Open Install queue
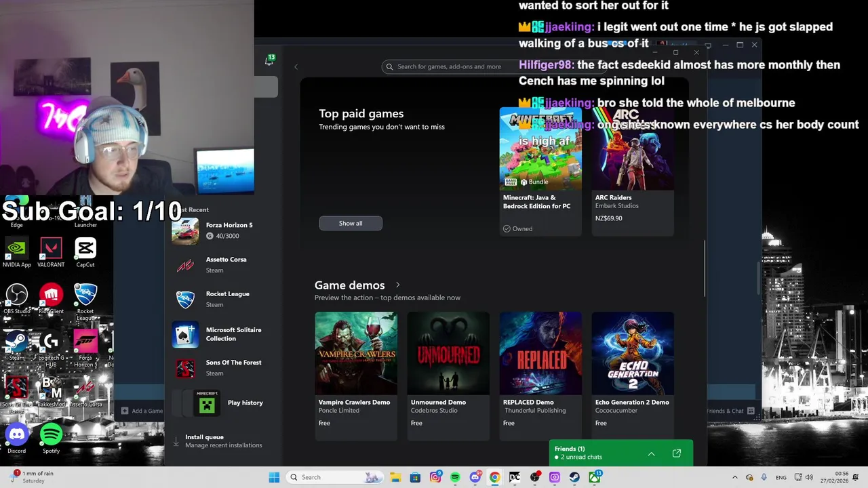Screen dimensions: 868x488 [x=223, y=441]
